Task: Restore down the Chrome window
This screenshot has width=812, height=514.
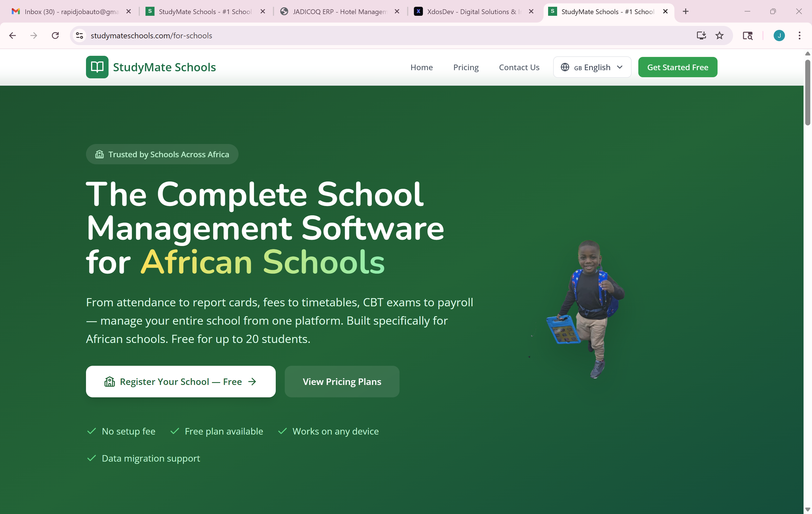Action: 773,12
